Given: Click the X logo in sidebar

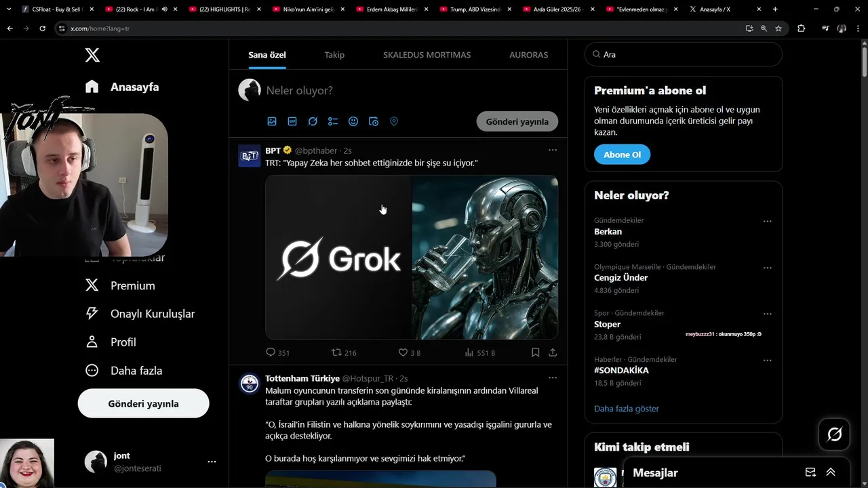Looking at the screenshot, I should pos(92,55).
